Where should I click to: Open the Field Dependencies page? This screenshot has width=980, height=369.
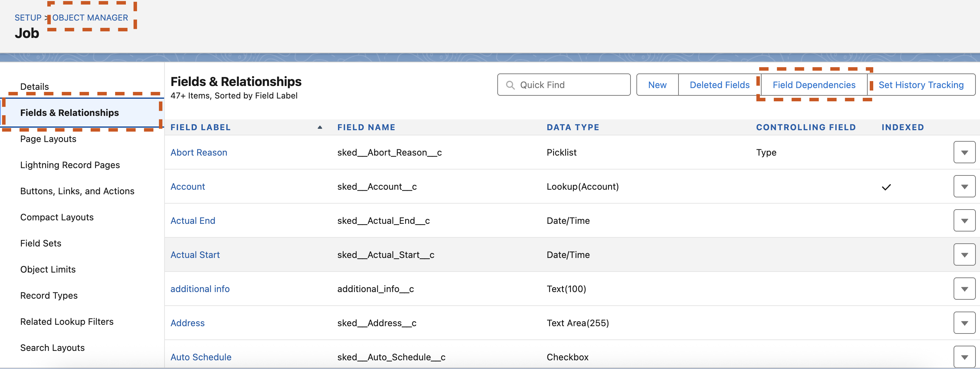[x=814, y=85]
